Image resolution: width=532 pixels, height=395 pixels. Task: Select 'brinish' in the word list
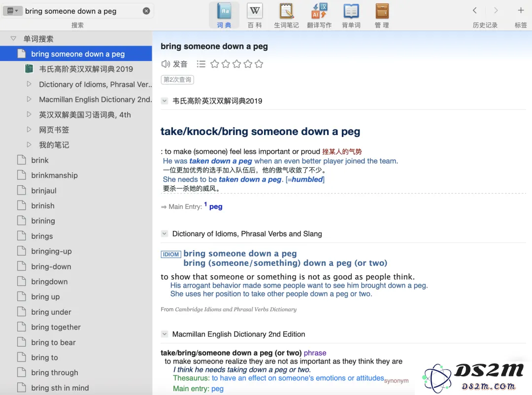(76, 206)
